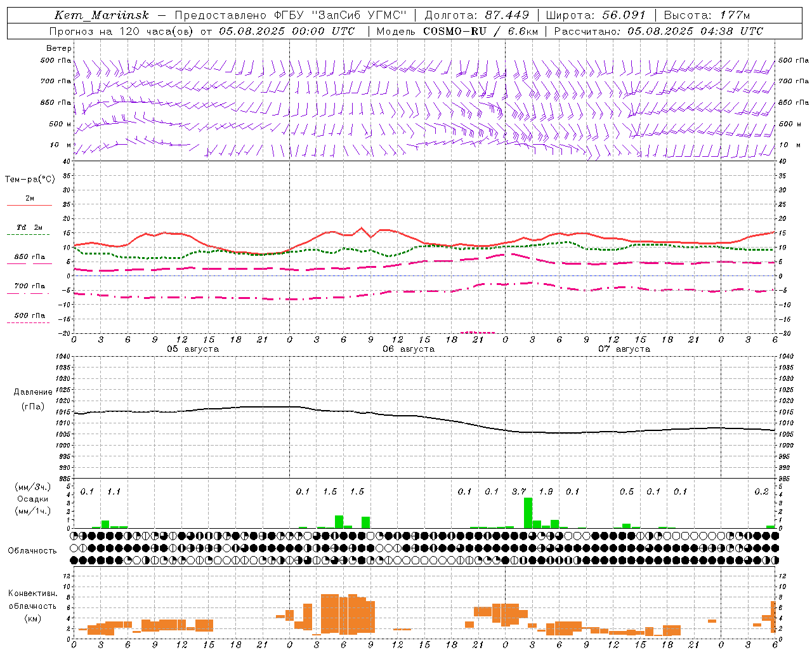
Task: Click the tallest green precipitation bar
Action: [x=528, y=513]
